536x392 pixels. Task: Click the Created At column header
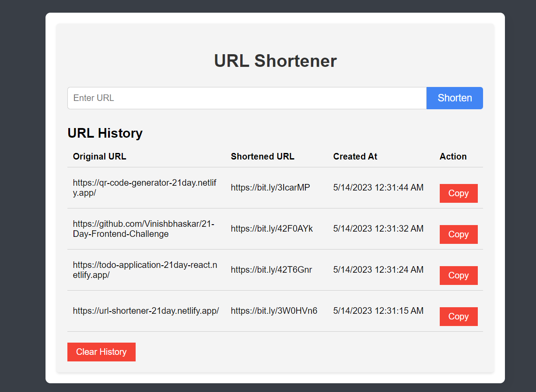click(355, 156)
